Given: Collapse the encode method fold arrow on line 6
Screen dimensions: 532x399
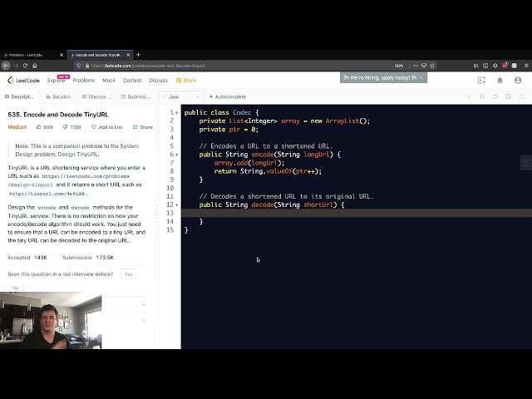Looking at the screenshot, I should (177, 155).
